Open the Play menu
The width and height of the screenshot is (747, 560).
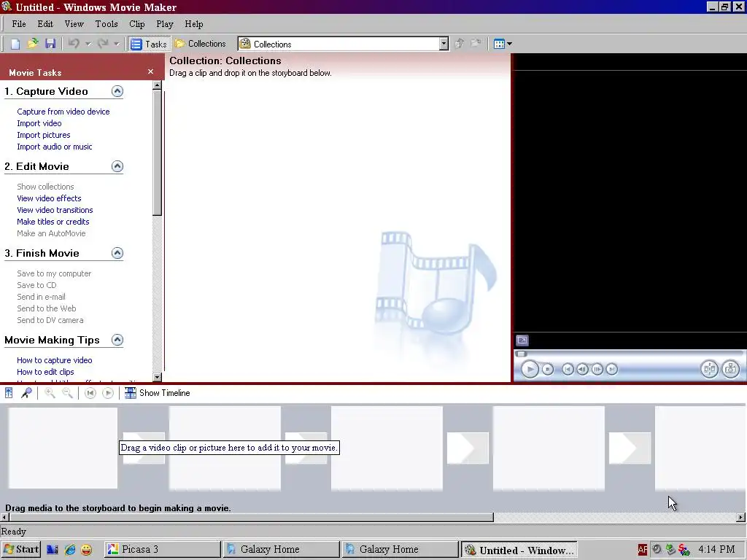(x=165, y=24)
